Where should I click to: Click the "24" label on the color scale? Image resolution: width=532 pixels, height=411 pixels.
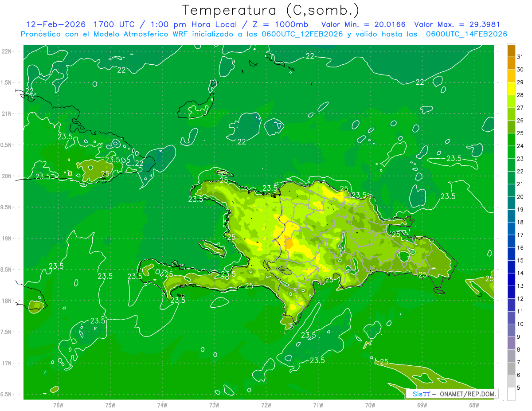tap(520, 146)
